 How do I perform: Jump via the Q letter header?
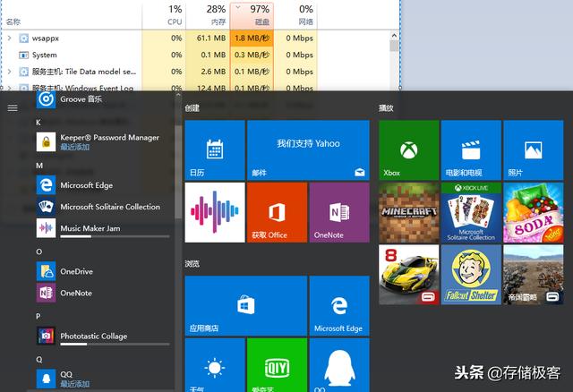coord(38,360)
